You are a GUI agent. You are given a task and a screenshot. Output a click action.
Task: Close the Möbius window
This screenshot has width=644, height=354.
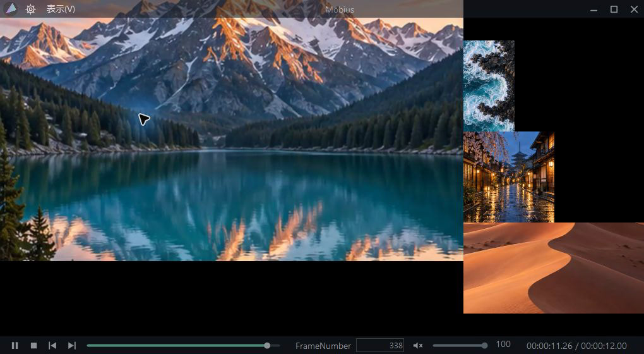[x=634, y=9]
